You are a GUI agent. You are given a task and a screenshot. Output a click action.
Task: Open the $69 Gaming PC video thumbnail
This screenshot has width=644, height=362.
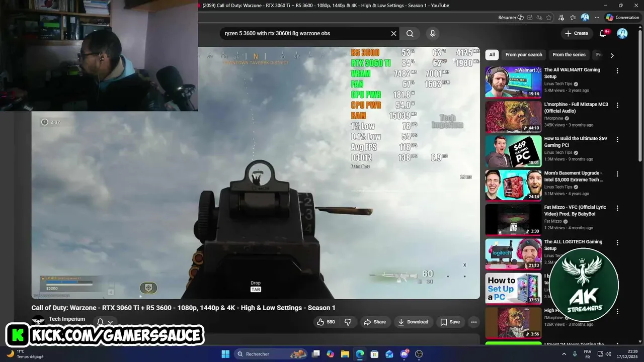click(x=513, y=151)
